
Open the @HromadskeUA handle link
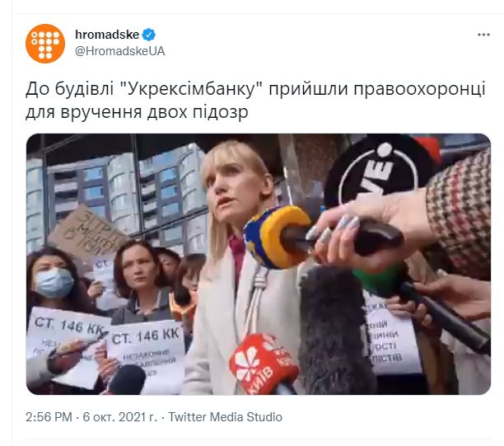[x=120, y=51]
